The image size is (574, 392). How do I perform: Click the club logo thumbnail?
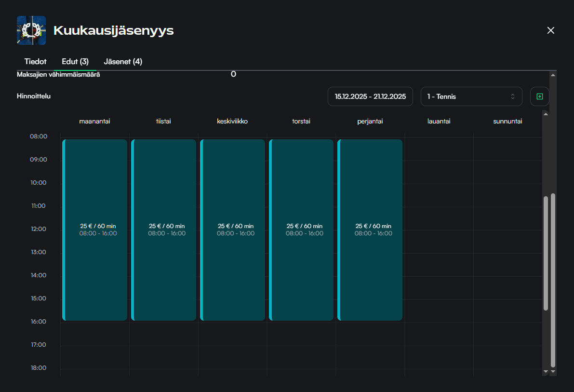coord(31,30)
